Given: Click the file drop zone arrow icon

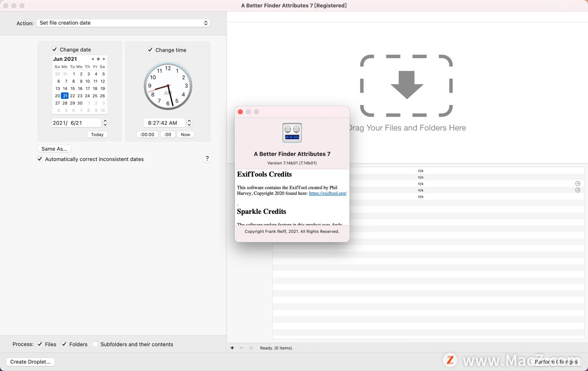Looking at the screenshot, I should coord(406,85).
